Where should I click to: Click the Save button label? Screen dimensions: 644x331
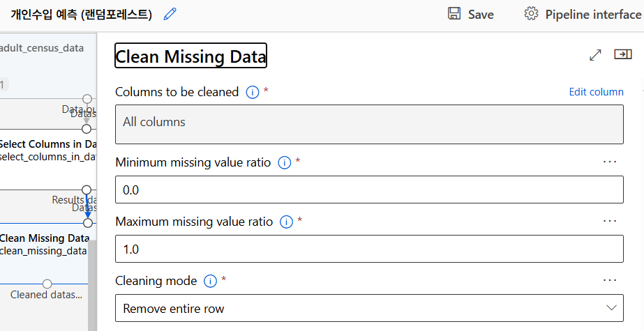click(481, 15)
